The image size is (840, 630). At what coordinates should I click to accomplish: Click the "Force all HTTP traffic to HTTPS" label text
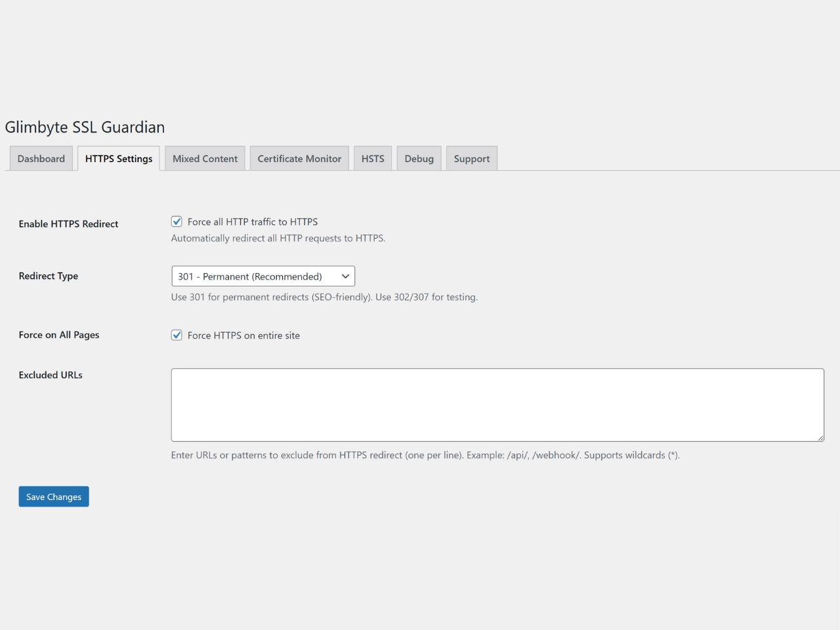[253, 222]
